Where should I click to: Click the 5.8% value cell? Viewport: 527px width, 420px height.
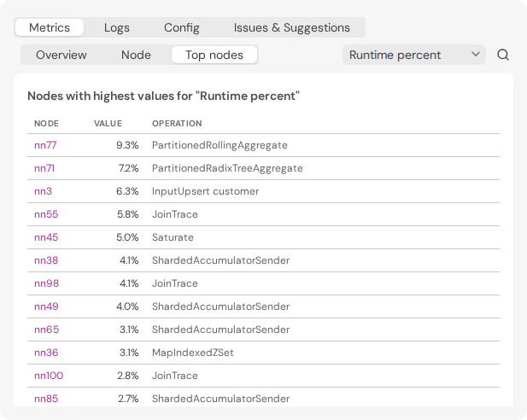[128, 214]
